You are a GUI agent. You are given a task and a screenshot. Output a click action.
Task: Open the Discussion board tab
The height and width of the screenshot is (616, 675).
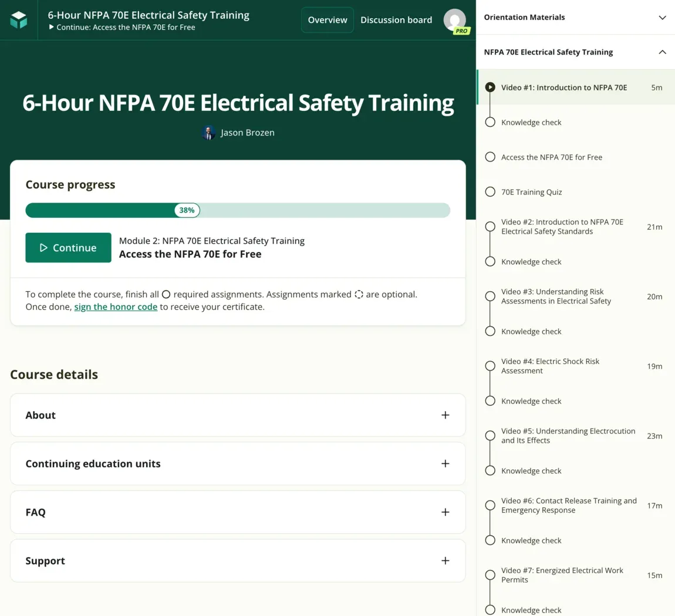(x=396, y=20)
